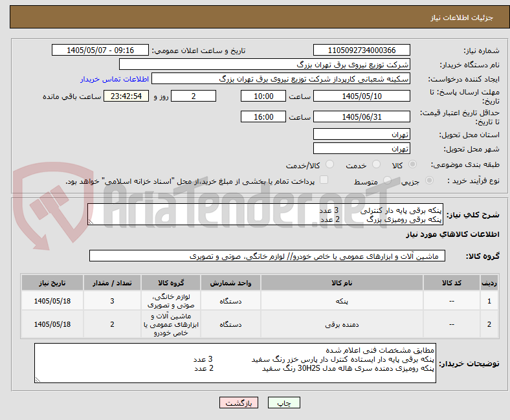The height and width of the screenshot is (420, 510).
Task: Toggle the Islamic treasury payment checkbox
Action: (324, 180)
